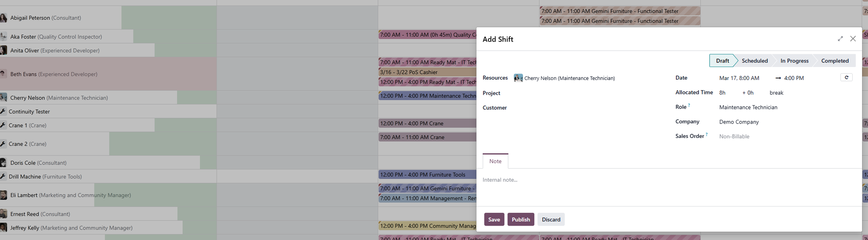Publish the shift
Screen dimensions: 868x240
520,220
